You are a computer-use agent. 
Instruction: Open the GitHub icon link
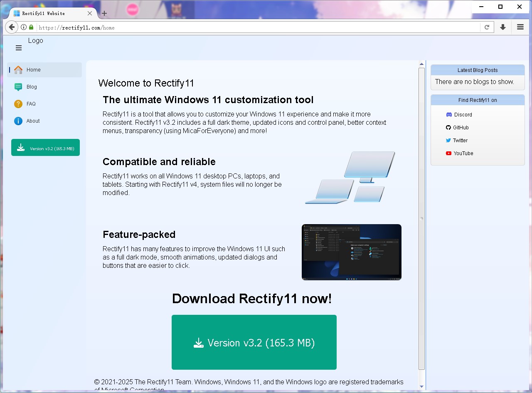[449, 127]
